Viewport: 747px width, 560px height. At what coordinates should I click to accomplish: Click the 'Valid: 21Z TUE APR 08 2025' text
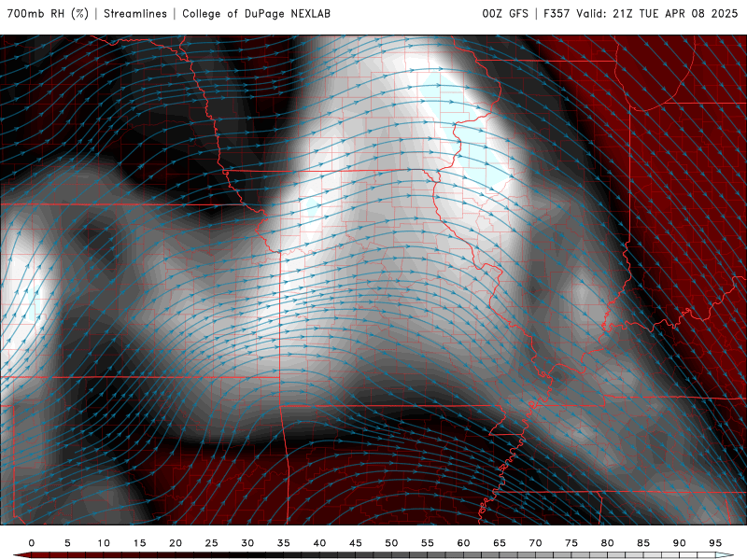(657, 14)
